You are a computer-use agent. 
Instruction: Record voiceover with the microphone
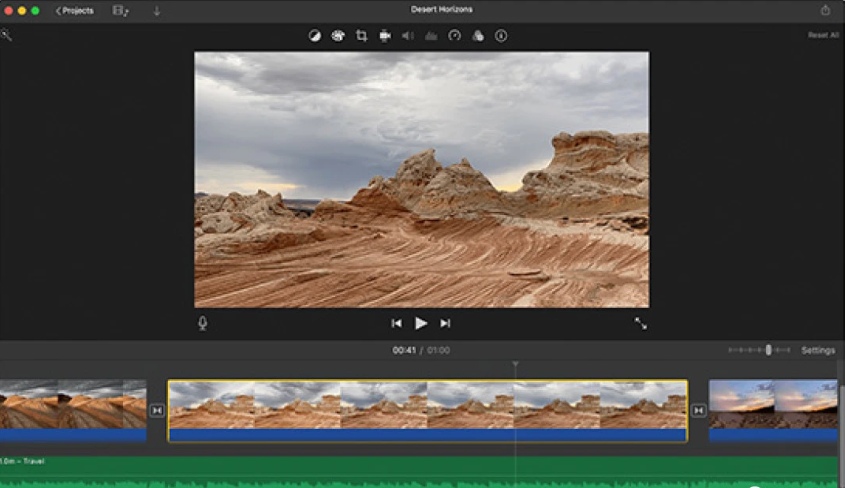(x=202, y=323)
